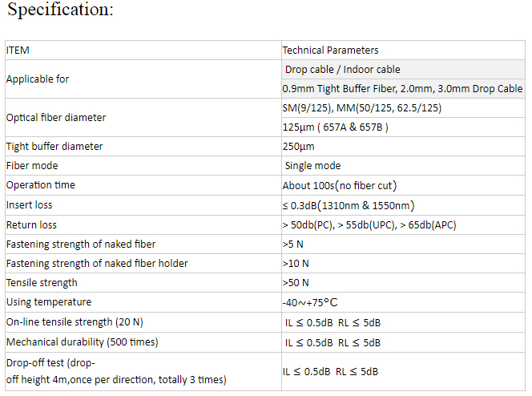532x396 pixels.
Task: Click the Insert loss value ≤ 0.3dB
Action: click(x=348, y=205)
